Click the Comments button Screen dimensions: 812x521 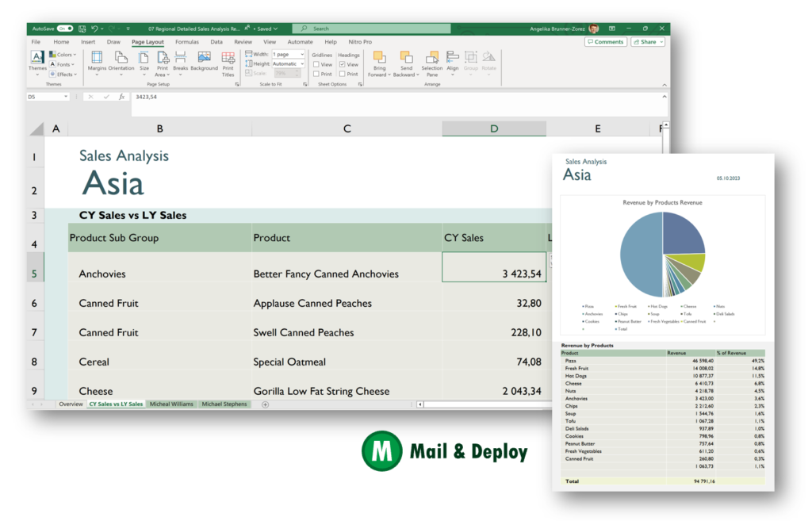click(x=605, y=42)
